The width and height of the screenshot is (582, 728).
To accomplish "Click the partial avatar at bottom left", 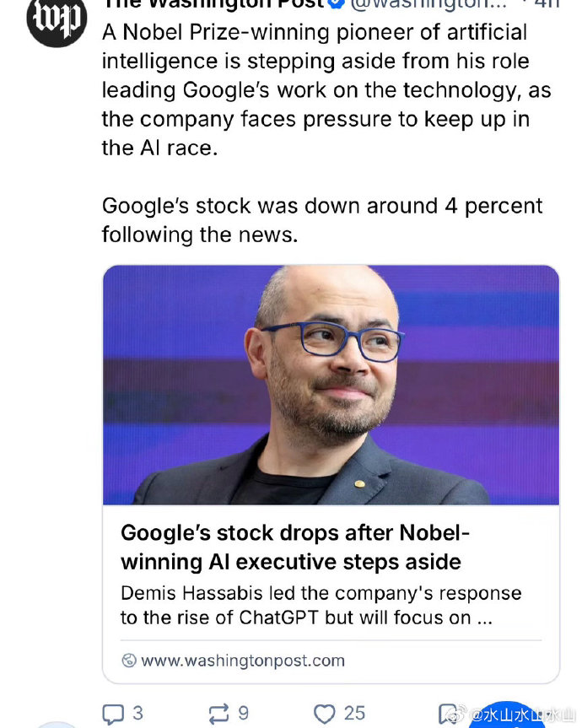I will pos(57,725).
